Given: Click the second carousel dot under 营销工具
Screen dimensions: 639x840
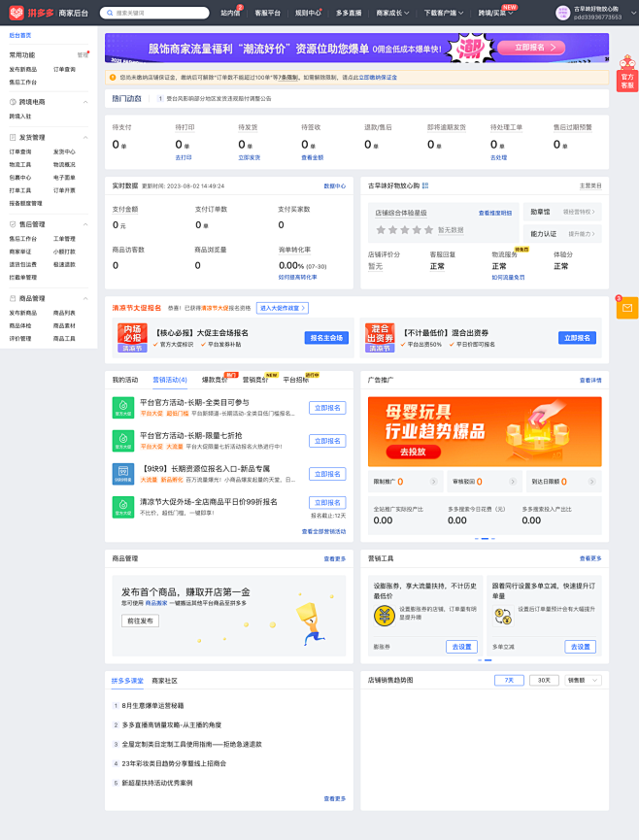Looking at the screenshot, I should click(488, 660).
